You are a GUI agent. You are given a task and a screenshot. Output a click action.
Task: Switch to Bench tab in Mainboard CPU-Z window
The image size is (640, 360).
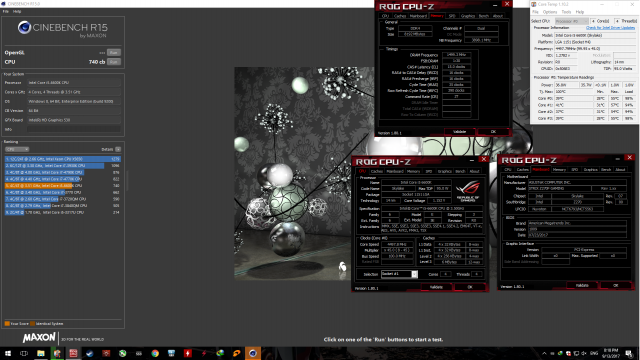(x=606, y=170)
